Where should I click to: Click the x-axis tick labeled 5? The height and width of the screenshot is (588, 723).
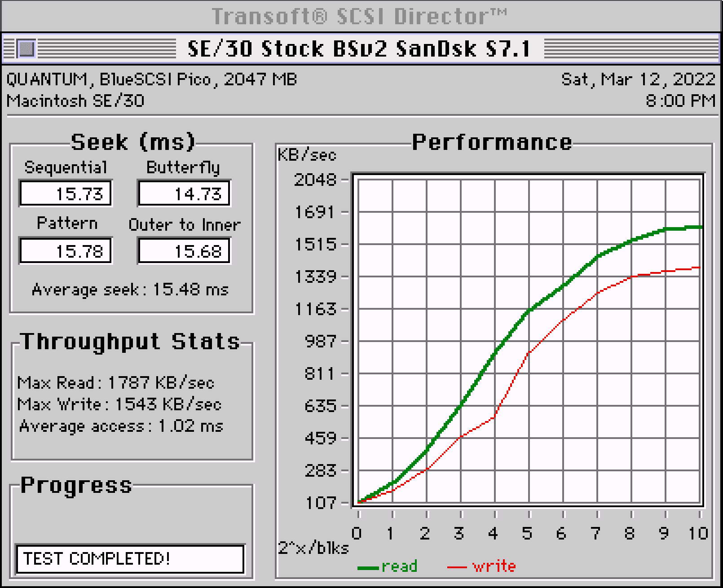pos(527,533)
